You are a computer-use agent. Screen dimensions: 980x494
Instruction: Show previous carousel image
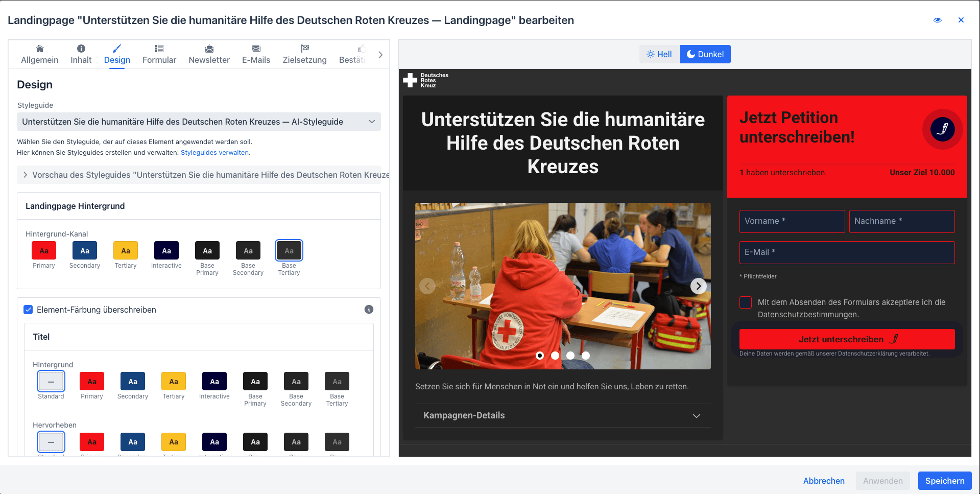(427, 286)
